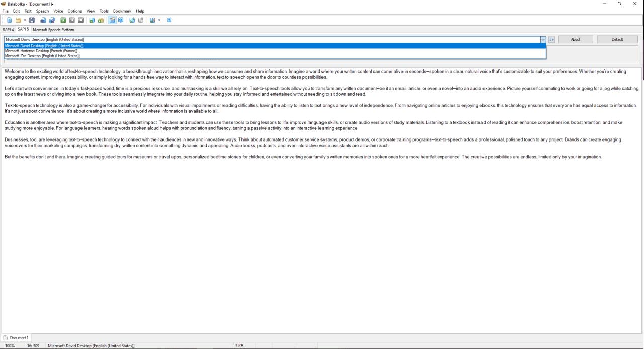Click the blue-green book toolbar icon
Viewport: 644px width, 349px height.
tap(132, 20)
